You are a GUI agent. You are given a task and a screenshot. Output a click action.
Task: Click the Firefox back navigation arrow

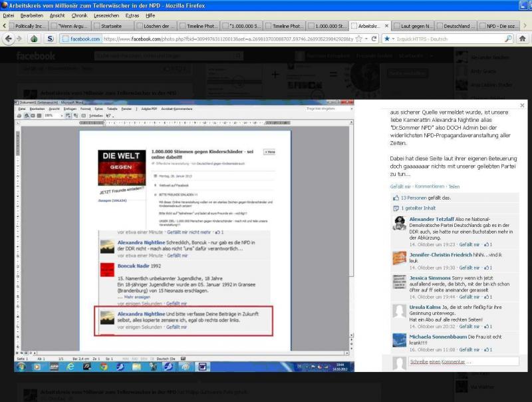8,39
